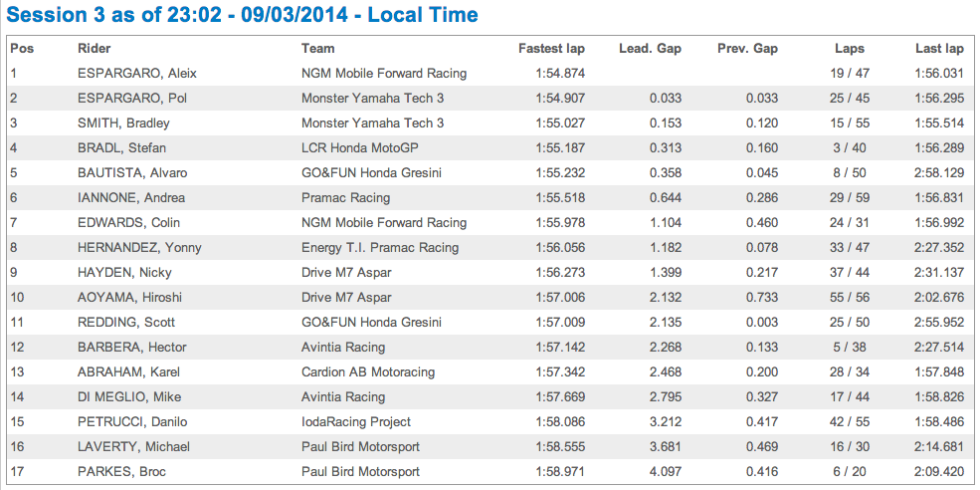This screenshot has height=490, width=980.
Task: Click team Energy T.I. Pramac Racing
Action: (380, 248)
